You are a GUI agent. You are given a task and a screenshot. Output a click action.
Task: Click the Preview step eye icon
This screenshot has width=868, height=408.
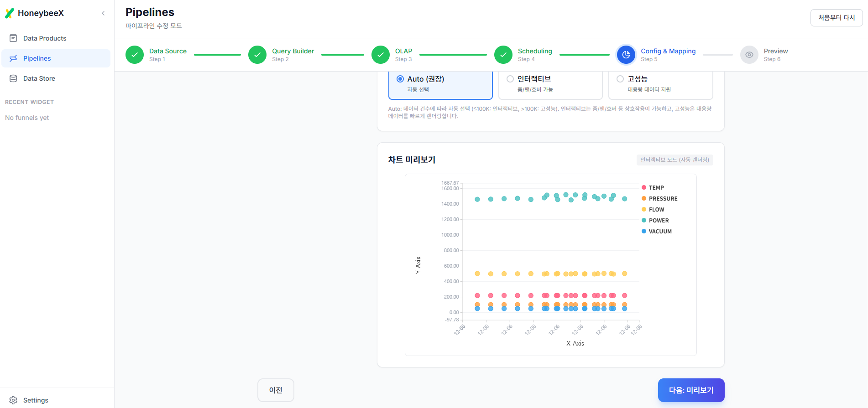tap(749, 55)
